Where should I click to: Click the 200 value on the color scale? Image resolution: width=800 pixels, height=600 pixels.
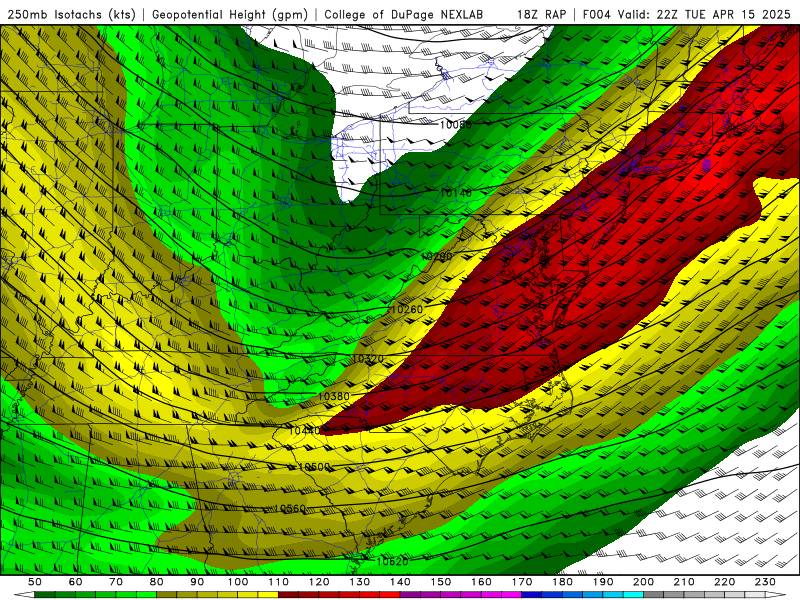[643, 582]
